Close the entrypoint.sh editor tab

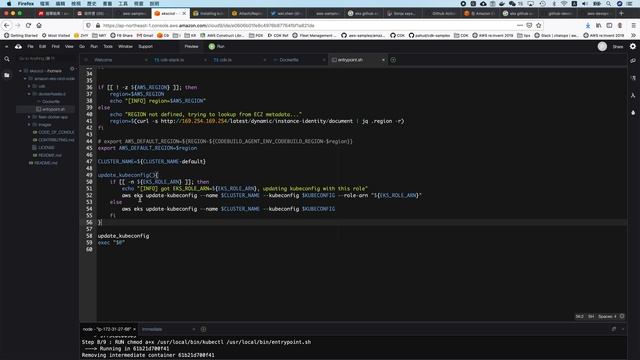click(x=383, y=60)
